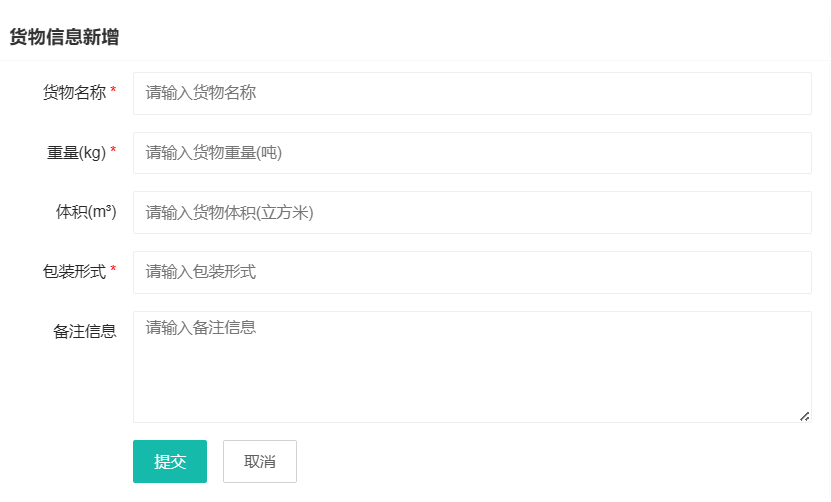Click the 请输入备注信息 placeholder text
Viewport: 831px width, 502px height.
[x=201, y=327]
